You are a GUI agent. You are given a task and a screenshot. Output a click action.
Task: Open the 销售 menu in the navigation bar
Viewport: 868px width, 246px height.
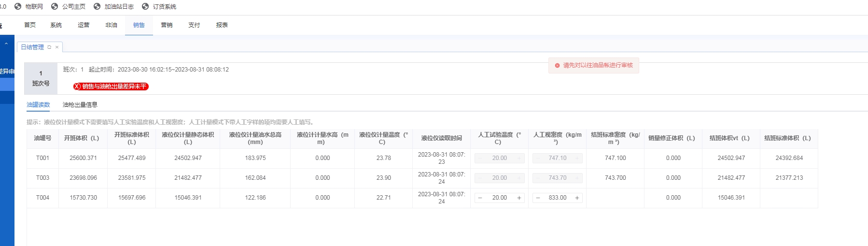[139, 25]
